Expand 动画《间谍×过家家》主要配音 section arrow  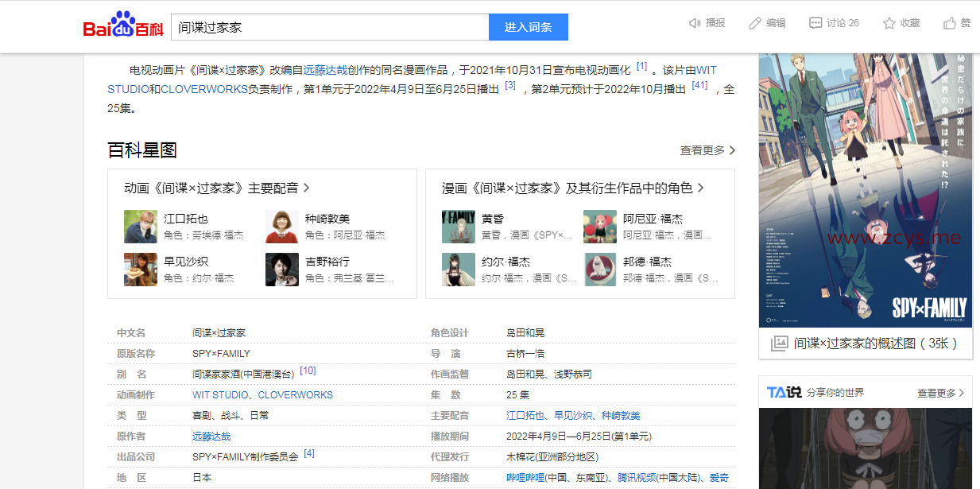(307, 188)
